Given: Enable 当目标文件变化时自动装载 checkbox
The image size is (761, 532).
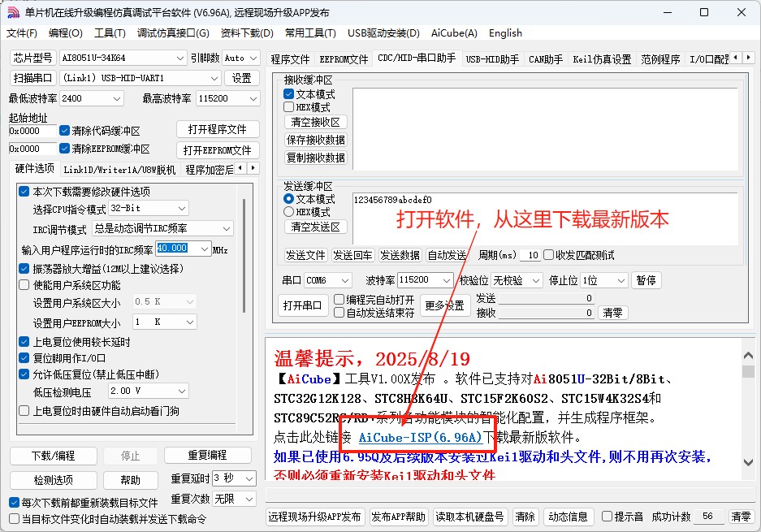Looking at the screenshot, I should coord(15,519).
